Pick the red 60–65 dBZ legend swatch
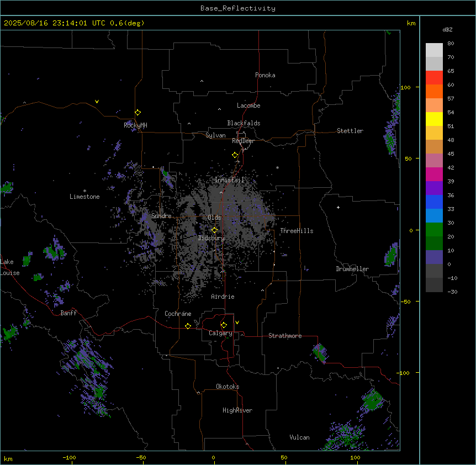The height and width of the screenshot is (465, 476). (434, 78)
